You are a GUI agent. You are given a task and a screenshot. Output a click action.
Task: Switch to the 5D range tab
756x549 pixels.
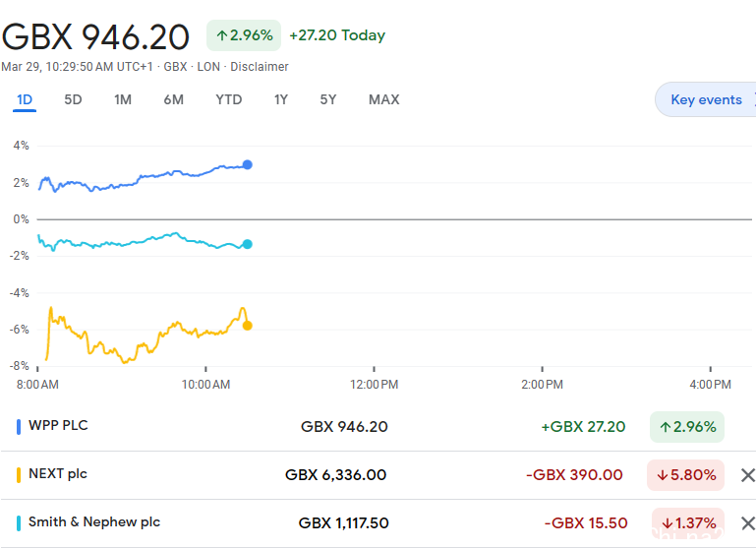[x=74, y=99]
